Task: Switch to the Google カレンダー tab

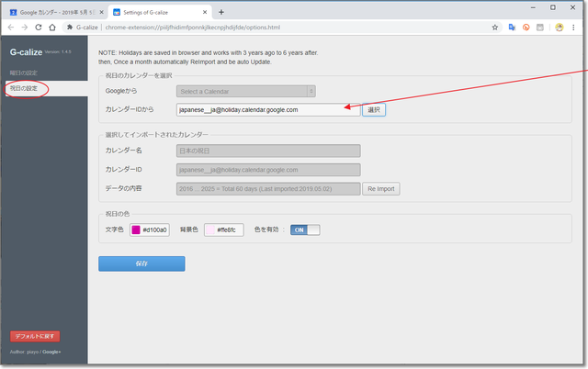Action: (x=53, y=12)
